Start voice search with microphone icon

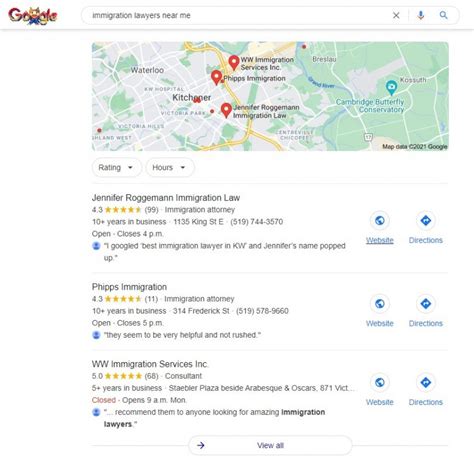pyautogui.click(x=421, y=15)
